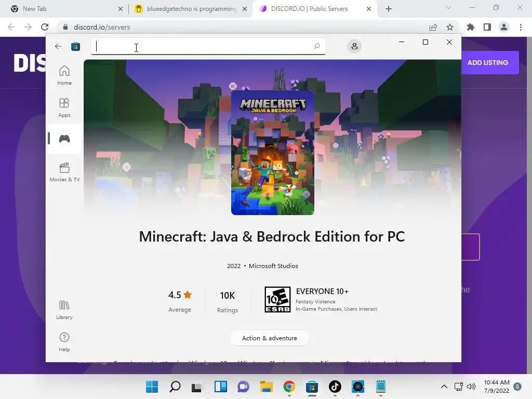532x399 pixels.
Task: Click the ESRB Everyone 10+ rating badge
Action: pyautogui.click(x=277, y=300)
